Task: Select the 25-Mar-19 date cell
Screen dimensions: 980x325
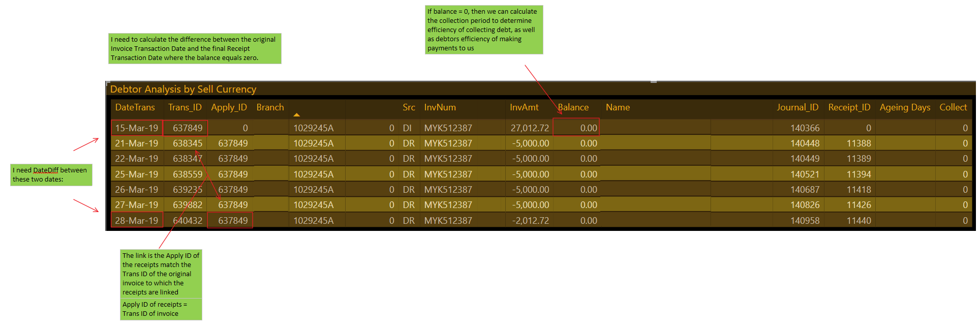Action: (x=137, y=174)
